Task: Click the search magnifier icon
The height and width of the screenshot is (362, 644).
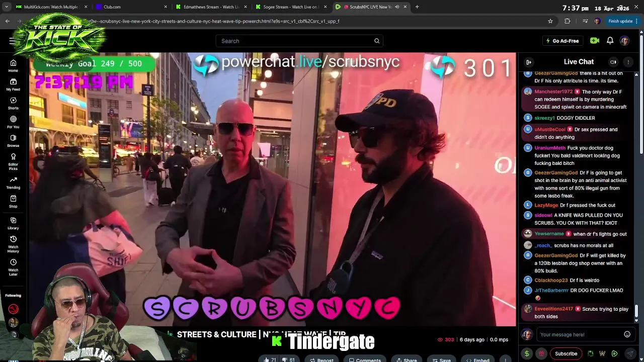Action: 377,41
